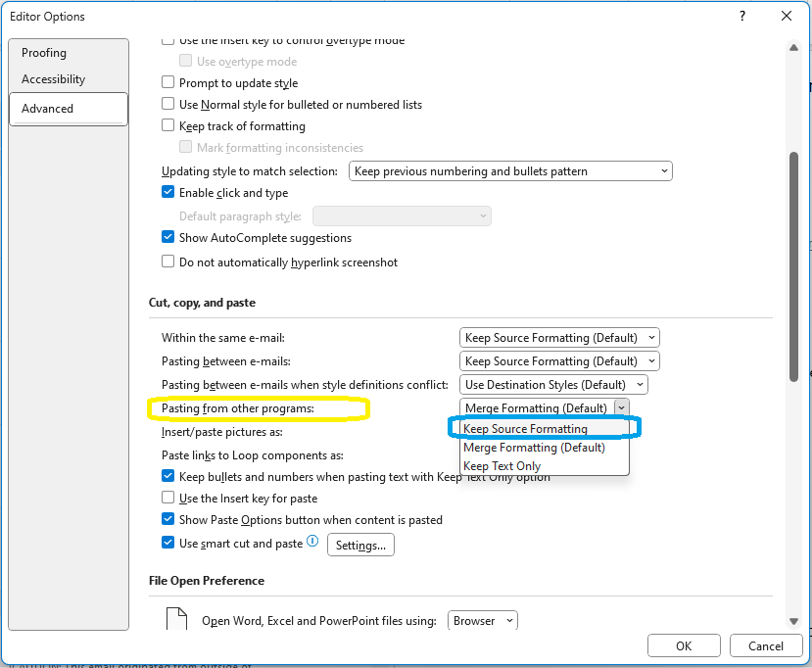Open Updating style to match selection dropdown
Viewport: 812px width, 668px height.
coord(510,171)
